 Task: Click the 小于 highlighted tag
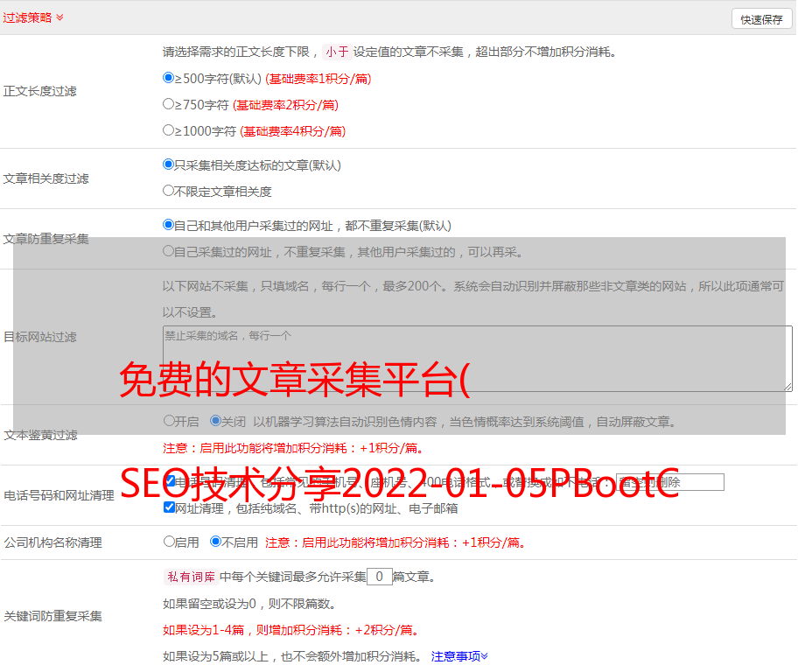tap(337, 52)
